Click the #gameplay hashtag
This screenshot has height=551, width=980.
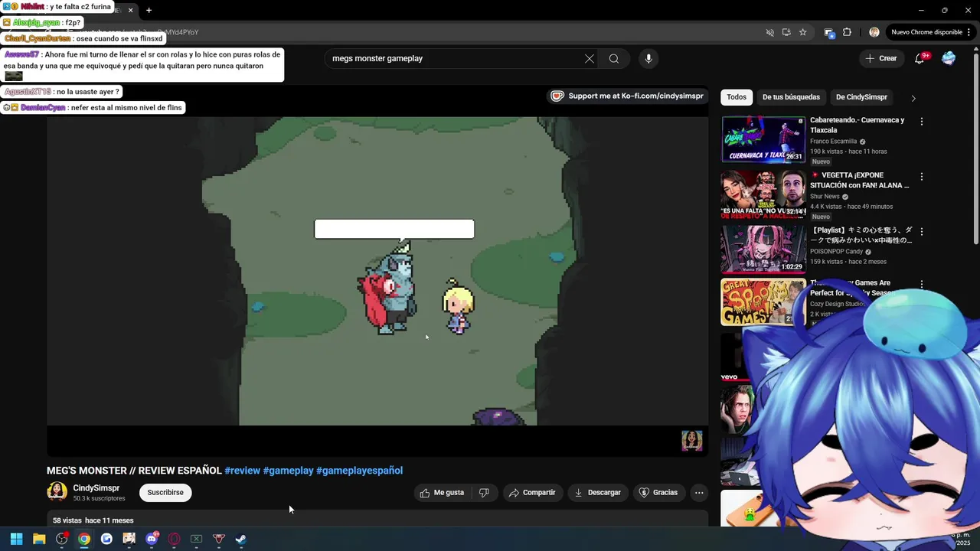[289, 471]
